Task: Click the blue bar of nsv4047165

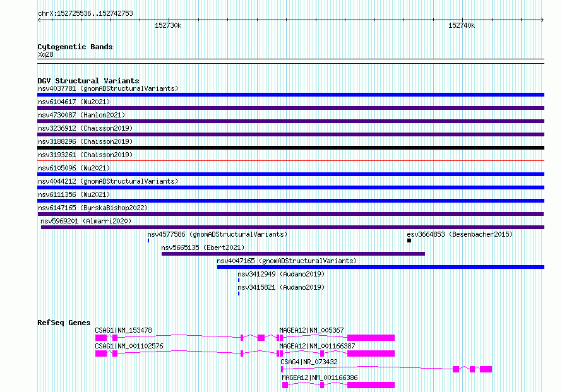Action: click(x=381, y=267)
